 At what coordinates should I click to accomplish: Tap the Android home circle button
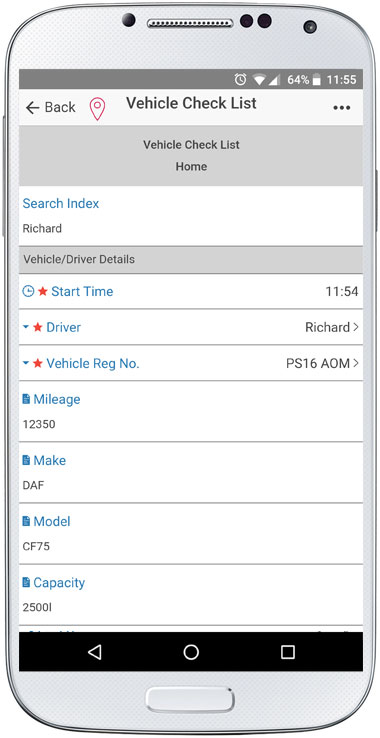click(191, 651)
